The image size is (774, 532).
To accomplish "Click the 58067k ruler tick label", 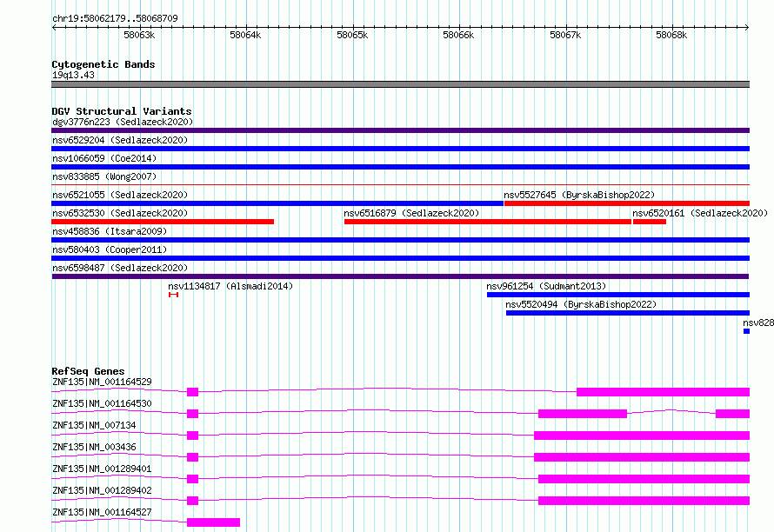I will point(565,35).
